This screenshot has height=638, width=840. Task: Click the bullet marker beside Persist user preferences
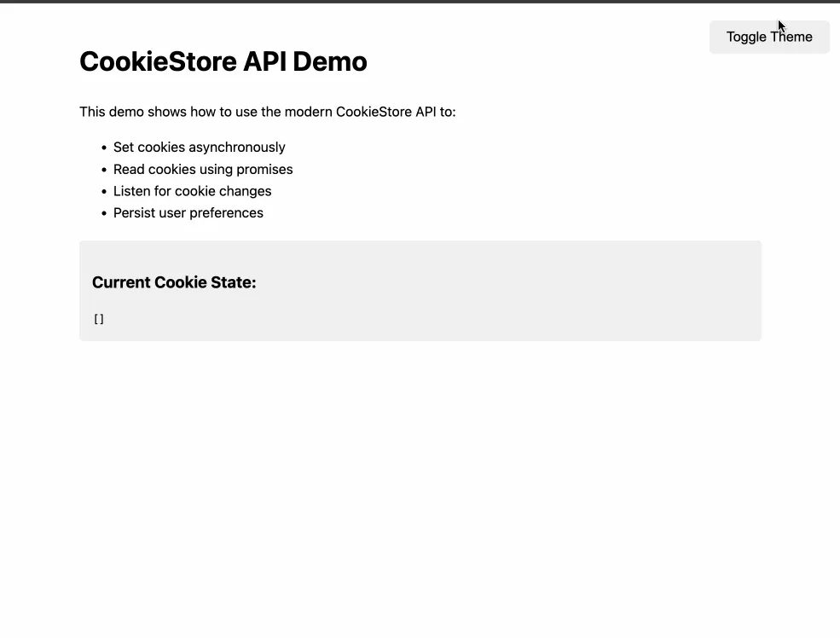tap(103, 213)
